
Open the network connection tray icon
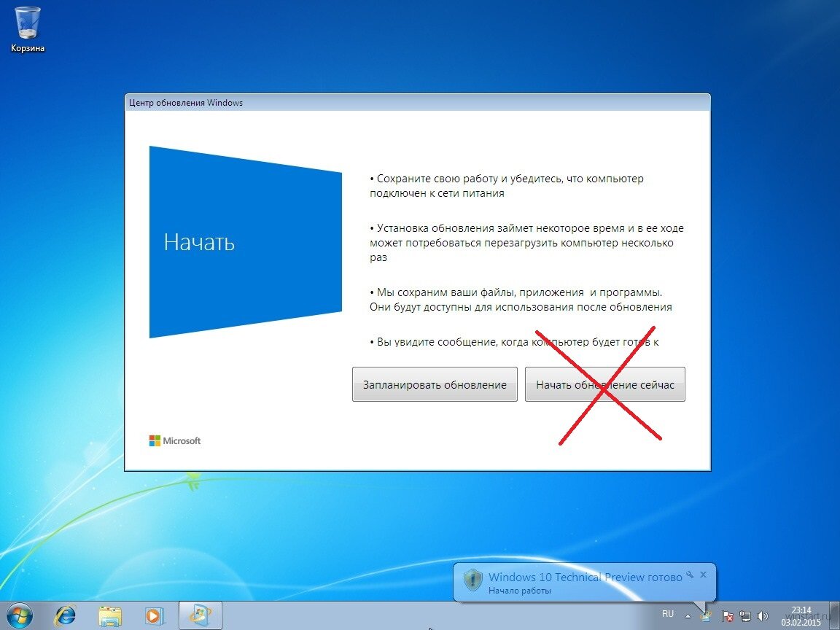pos(745,616)
